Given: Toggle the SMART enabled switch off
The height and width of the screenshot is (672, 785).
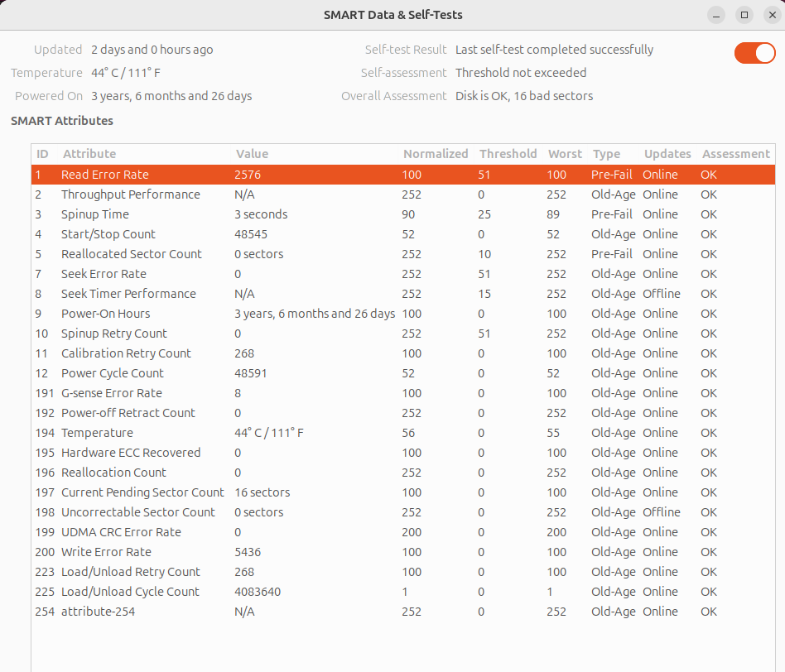Looking at the screenshot, I should pos(754,53).
